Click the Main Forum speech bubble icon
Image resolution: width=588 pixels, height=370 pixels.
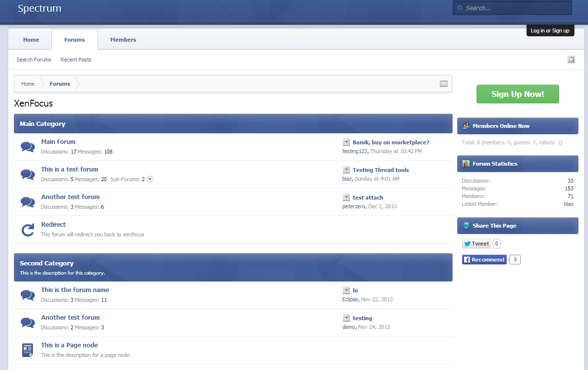[28, 147]
